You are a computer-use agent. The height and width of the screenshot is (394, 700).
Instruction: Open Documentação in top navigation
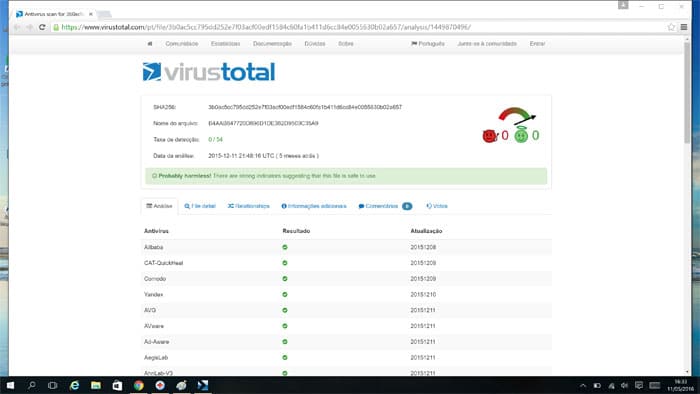[x=272, y=44]
